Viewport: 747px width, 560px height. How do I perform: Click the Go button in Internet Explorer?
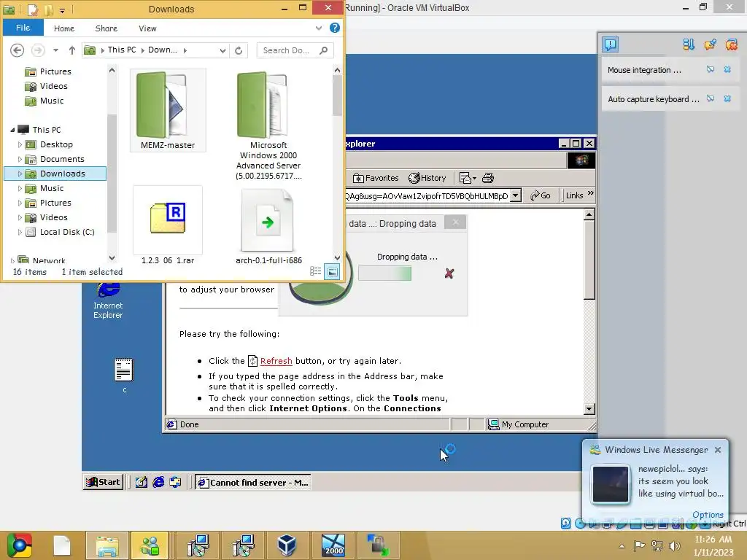click(x=541, y=195)
